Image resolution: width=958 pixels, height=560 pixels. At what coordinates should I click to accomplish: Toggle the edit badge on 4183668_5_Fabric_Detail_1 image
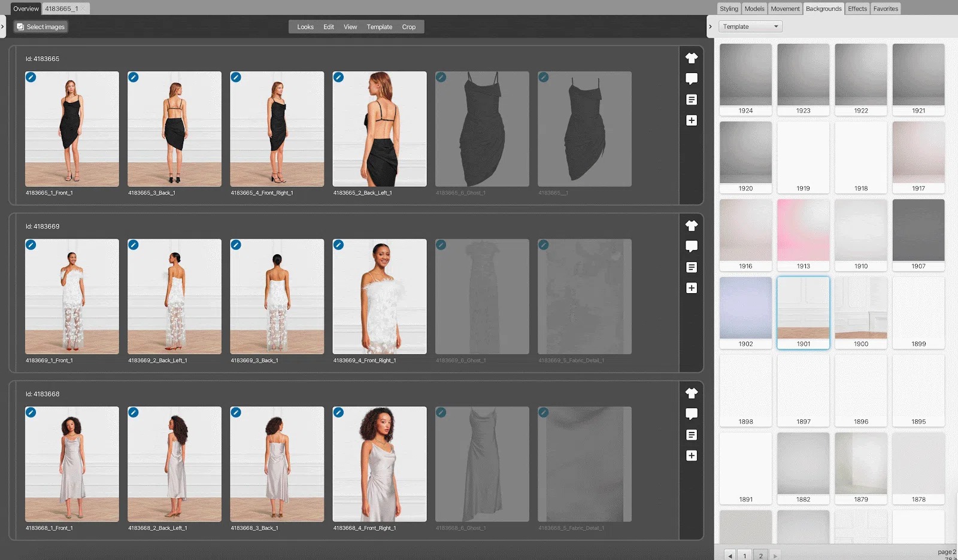click(544, 412)
